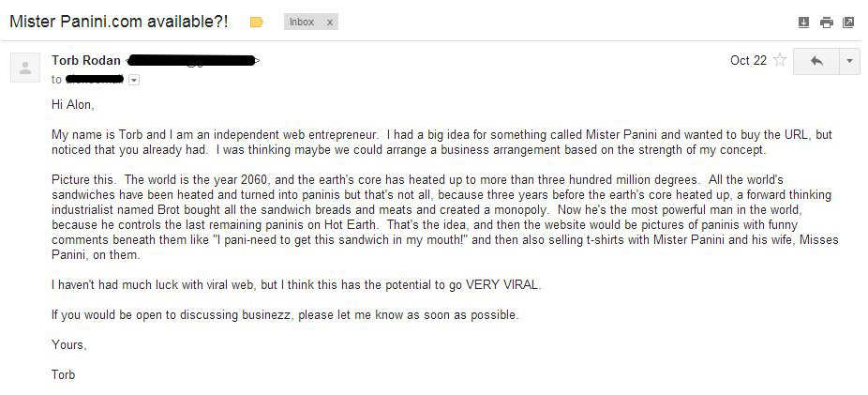868x395 pixels.
Task: Click the Inbox label tag
Action: pyautogui.click(x=302, y=23)
